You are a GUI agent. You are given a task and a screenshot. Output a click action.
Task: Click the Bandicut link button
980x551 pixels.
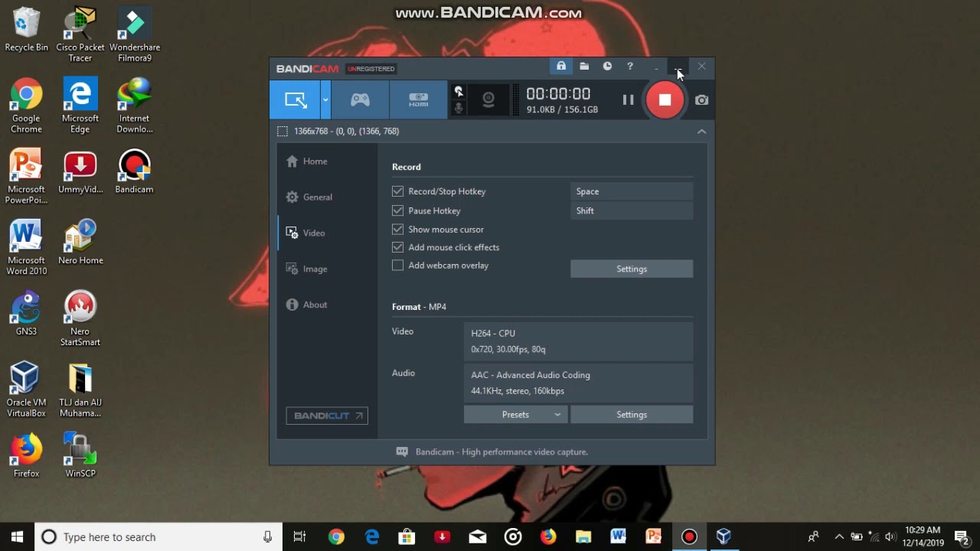pos(327,416)
